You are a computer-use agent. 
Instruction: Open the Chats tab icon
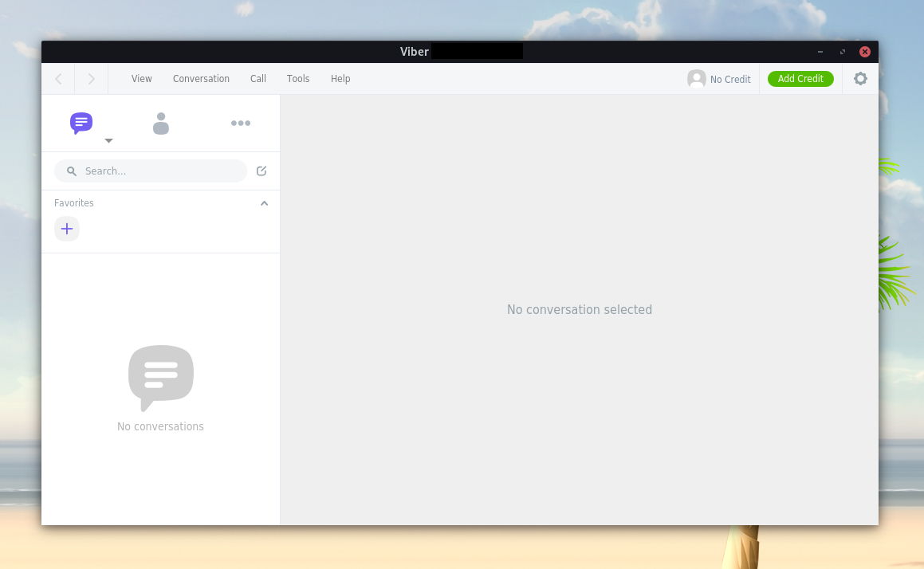coord(81,123)
